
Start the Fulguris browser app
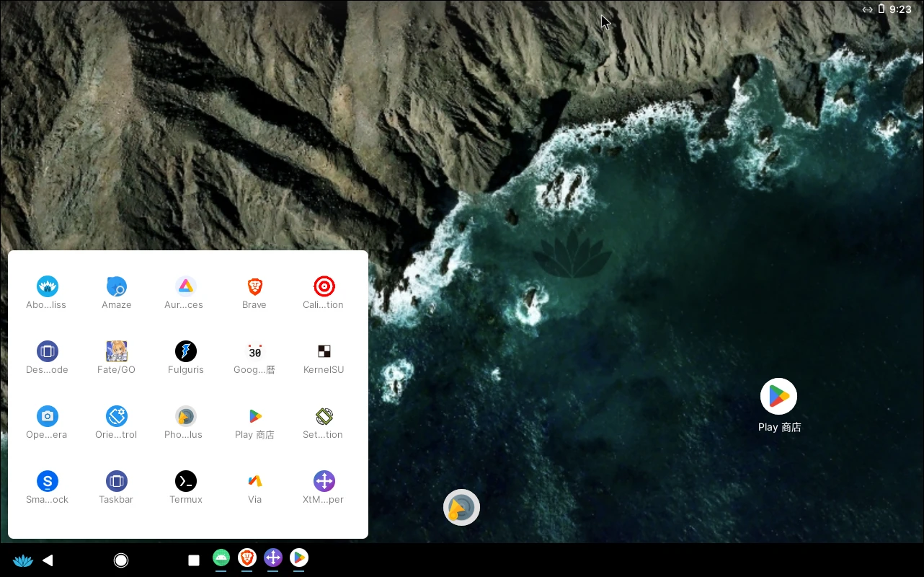point(186,352)
